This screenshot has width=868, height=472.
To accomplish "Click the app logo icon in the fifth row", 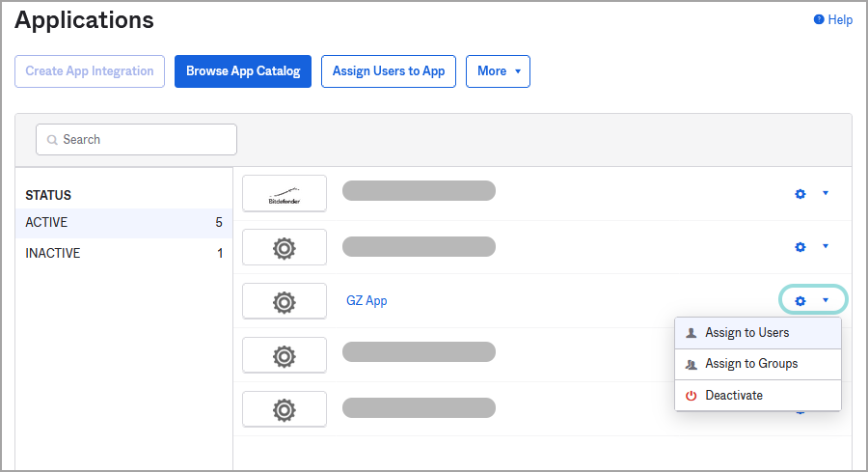I will (x=284, y=409).
